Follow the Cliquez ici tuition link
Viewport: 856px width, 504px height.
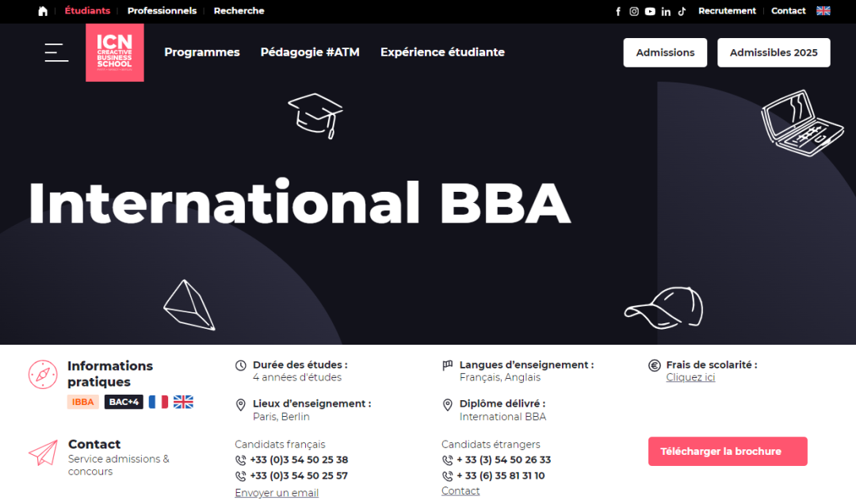click(x=690, y=377)
